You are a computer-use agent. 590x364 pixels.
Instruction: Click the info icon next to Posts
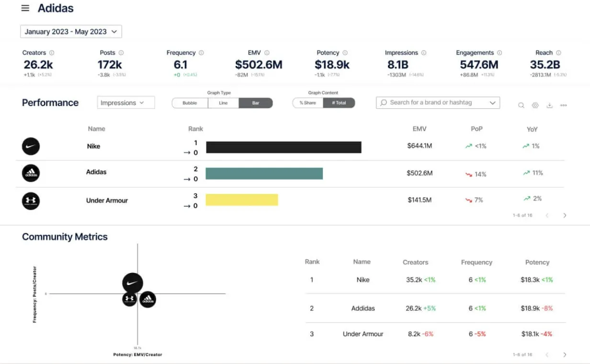(x=121, y=53)
